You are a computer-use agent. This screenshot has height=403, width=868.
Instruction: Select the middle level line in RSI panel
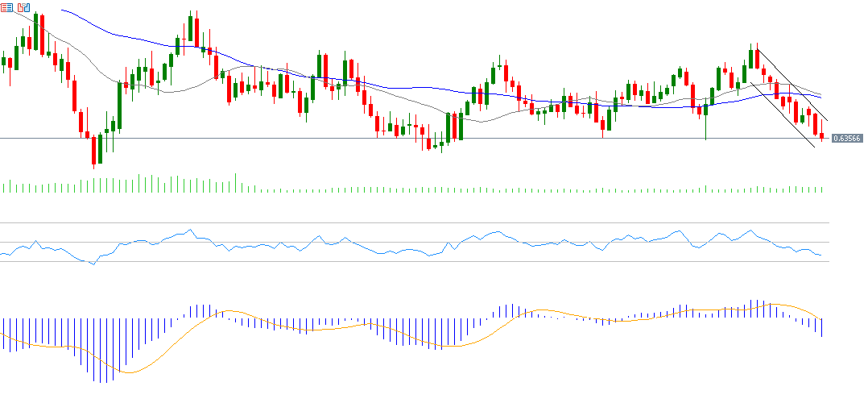(x=403, y=242)
